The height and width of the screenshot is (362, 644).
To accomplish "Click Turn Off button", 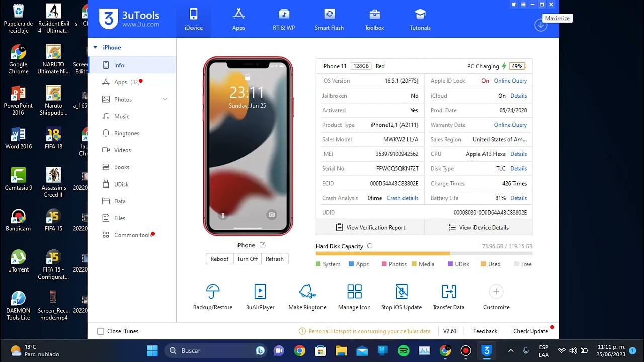I will click(247, 259).
